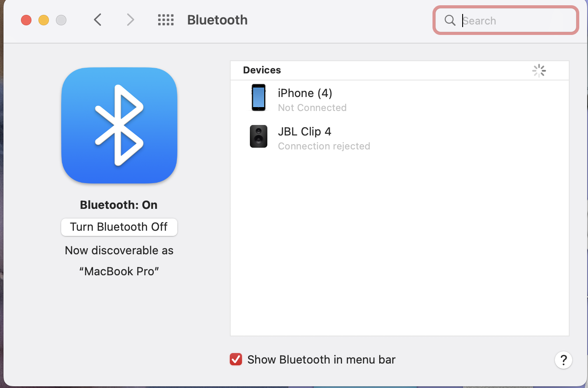The image size is (588, 388).
Task: Click the scanning spinner in Devices header
Action: (x=539, y=70)
